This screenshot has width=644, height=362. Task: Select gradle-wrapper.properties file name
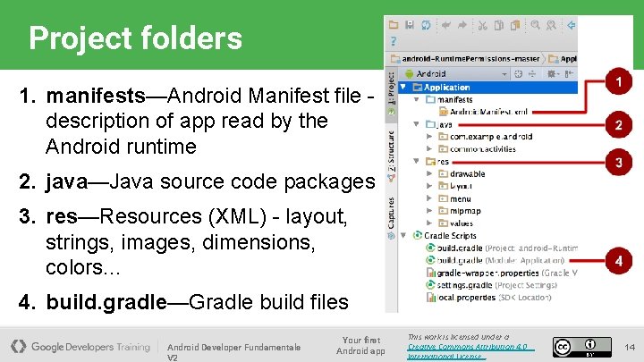(x=488, y=273)
